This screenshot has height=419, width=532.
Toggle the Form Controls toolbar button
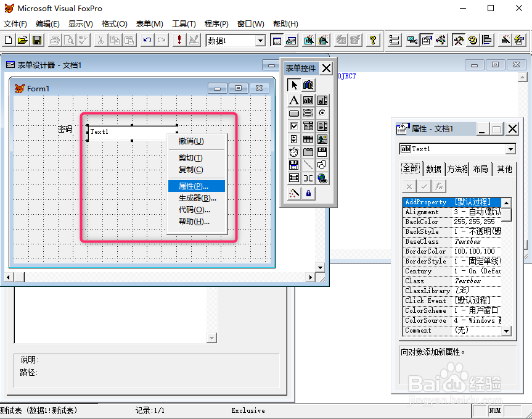(x=459, y=40)
